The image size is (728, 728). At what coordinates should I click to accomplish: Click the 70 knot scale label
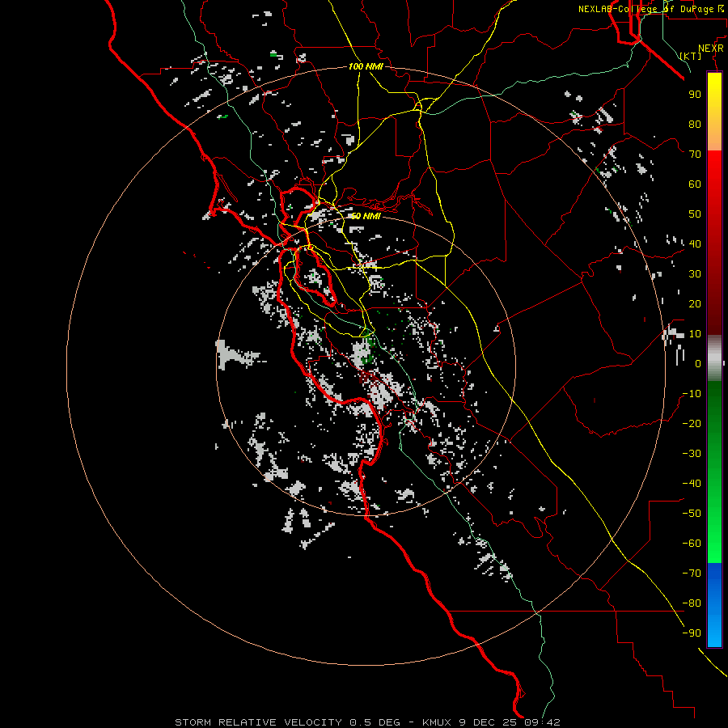coord(695,154)
